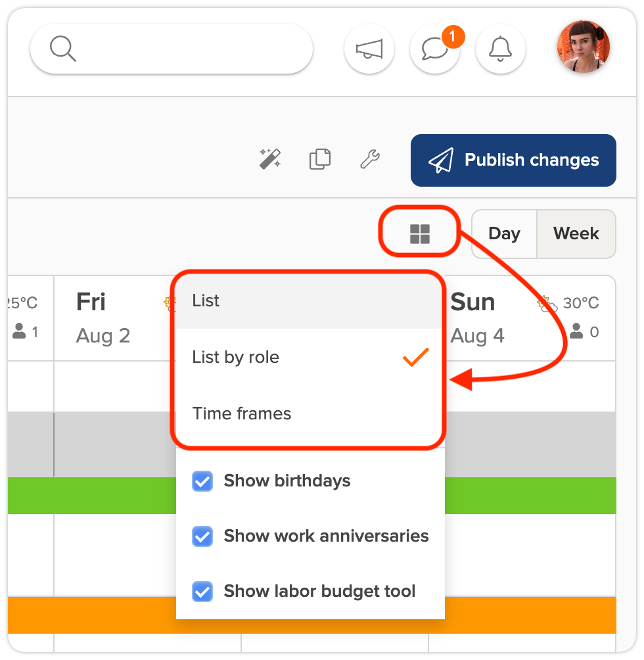Click the notifications bell icon

[x=500, y=49]
